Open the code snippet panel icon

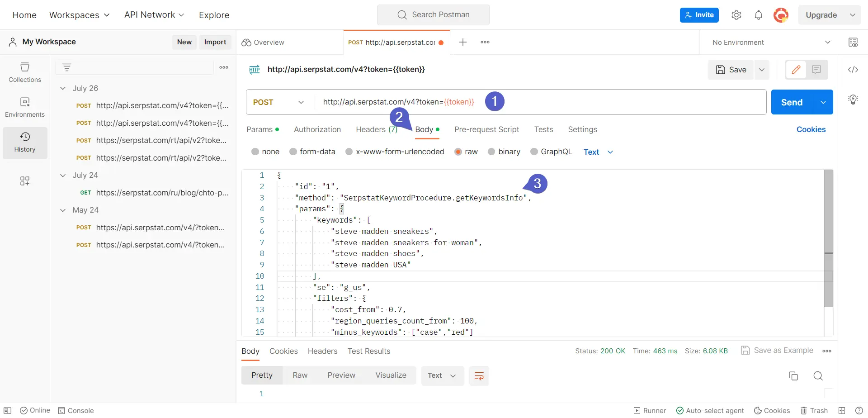pos(853,70)
